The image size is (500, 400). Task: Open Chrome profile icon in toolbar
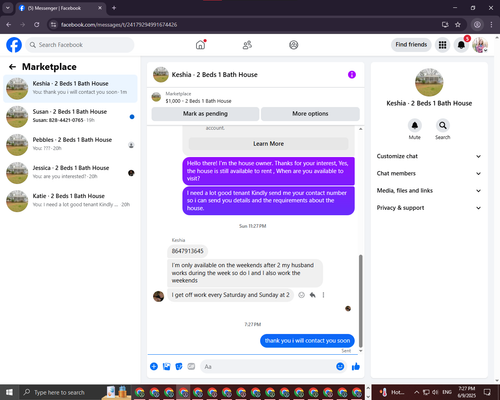click(x=477, y=25)
